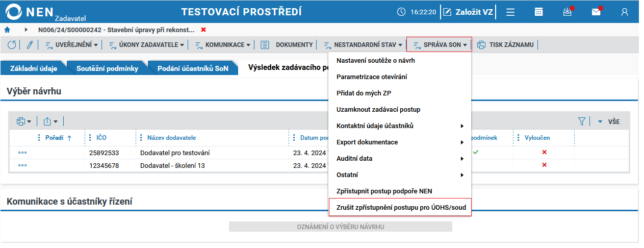Open Název dodavatele column options dots
Viewport: 644px width, 248px height.
pyautogui.click(x=141, y=138)
